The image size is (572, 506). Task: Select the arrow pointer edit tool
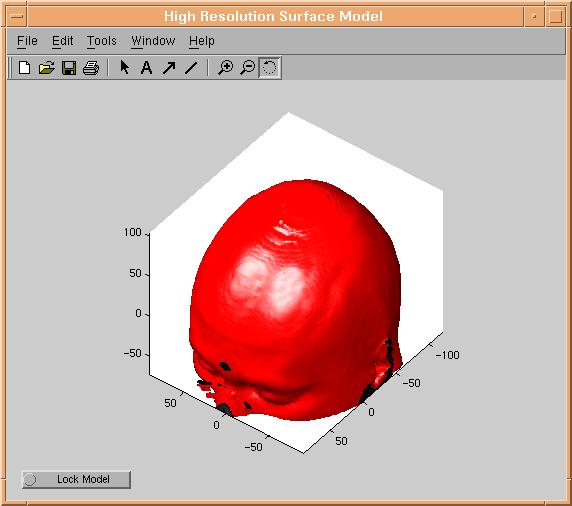pyautogui.click(x=124, y=68)
